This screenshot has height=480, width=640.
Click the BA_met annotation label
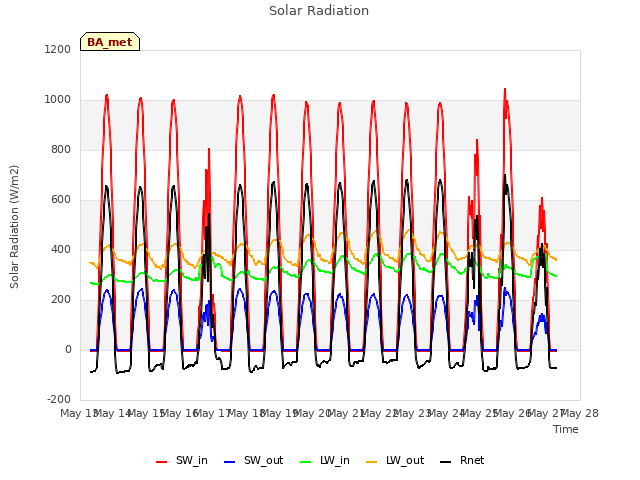(110, 42)
